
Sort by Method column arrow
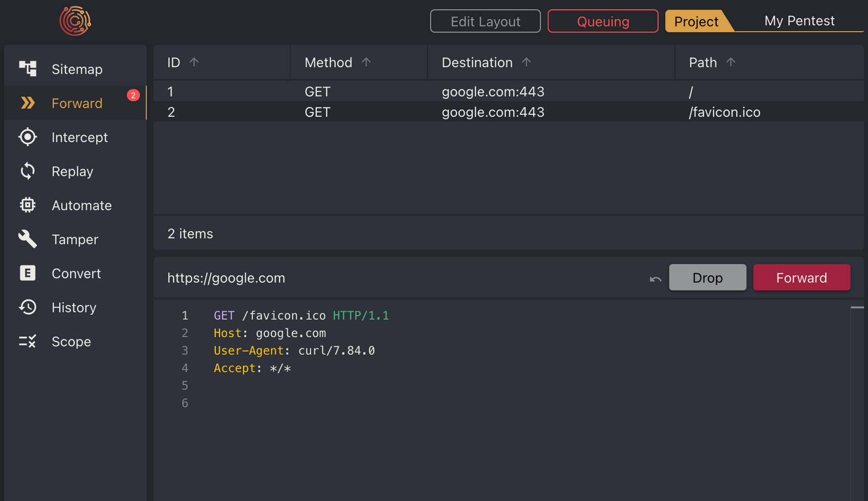coord(366,62)
